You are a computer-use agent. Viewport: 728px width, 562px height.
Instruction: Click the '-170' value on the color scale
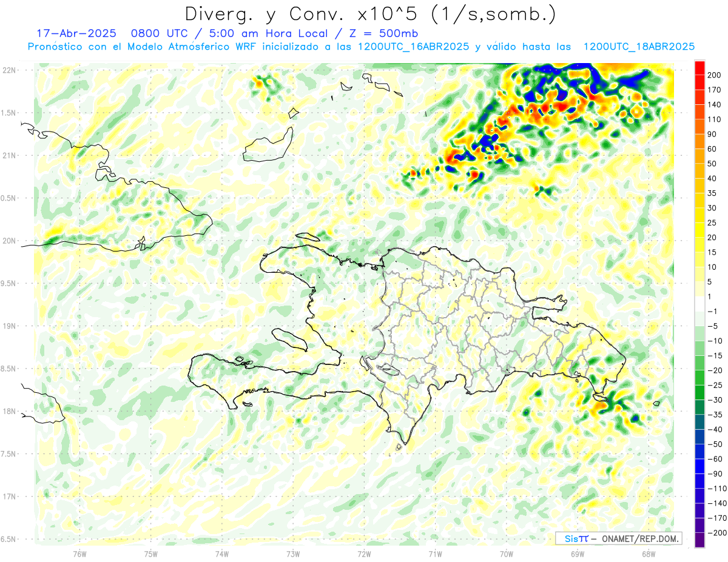[717, 518]
